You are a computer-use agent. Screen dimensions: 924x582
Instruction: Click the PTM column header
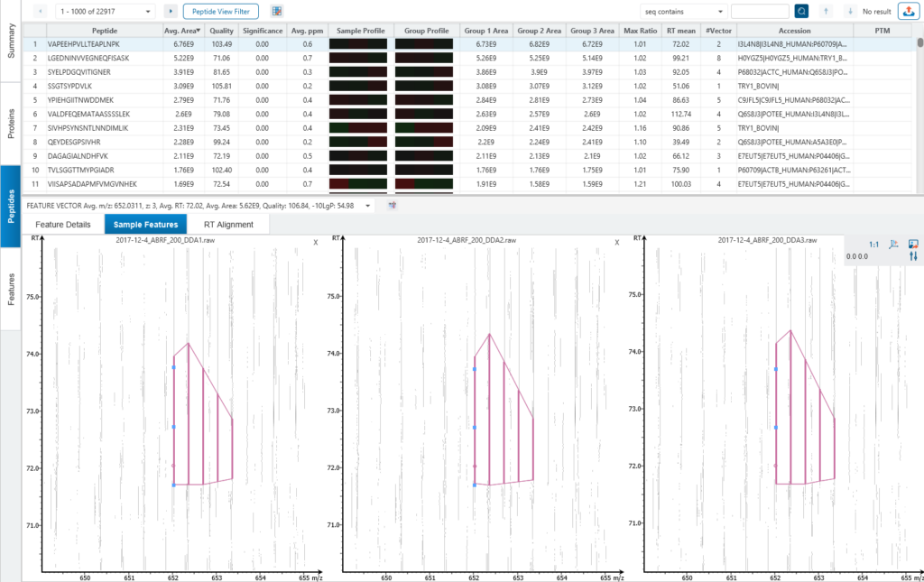882,31
